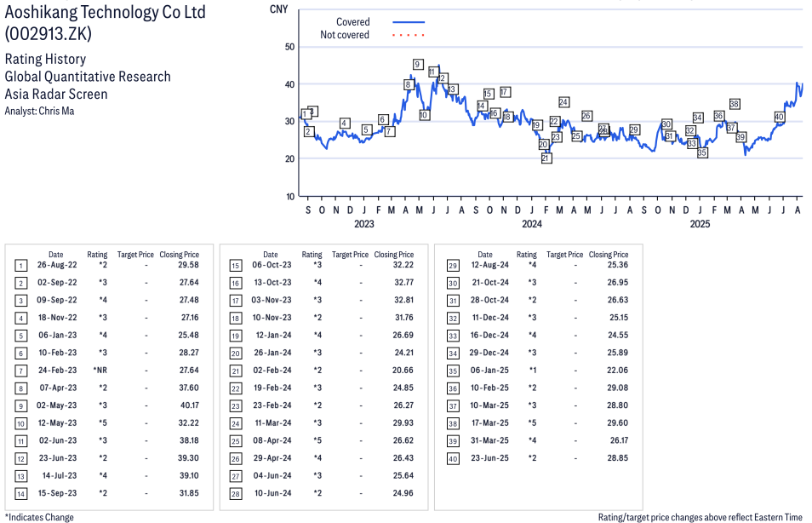This screenshot has width=812, height=523.
Task: Click chart marker 39 on the graph
Action: click(x=741, y=137)
